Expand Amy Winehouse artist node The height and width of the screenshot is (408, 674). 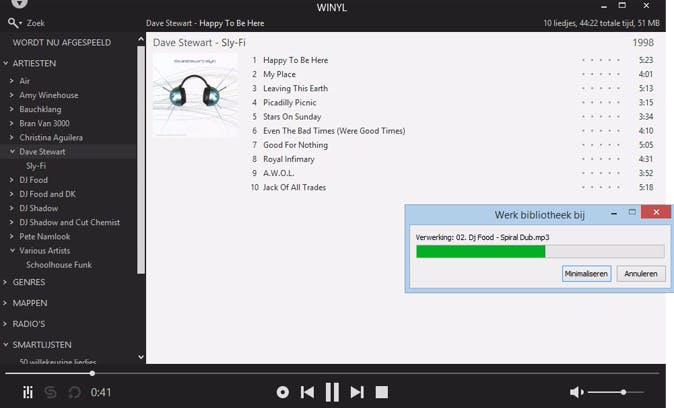coord(12,95)
